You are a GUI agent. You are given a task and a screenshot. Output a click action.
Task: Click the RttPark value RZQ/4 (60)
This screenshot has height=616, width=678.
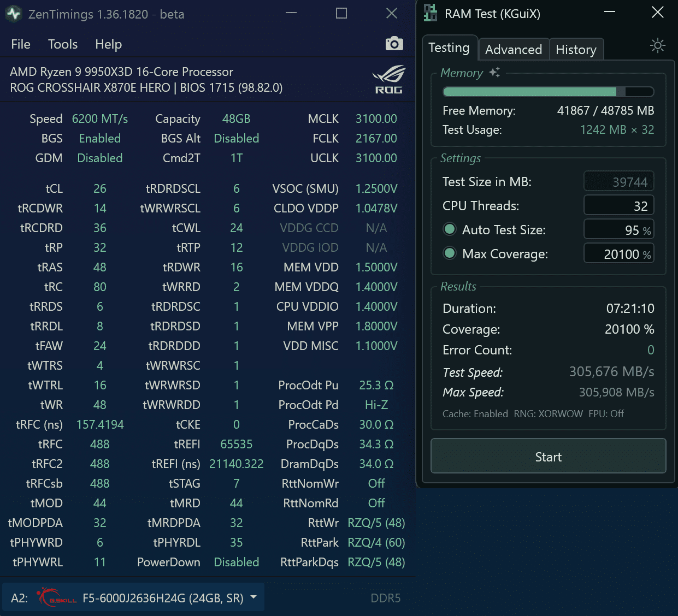376,542
